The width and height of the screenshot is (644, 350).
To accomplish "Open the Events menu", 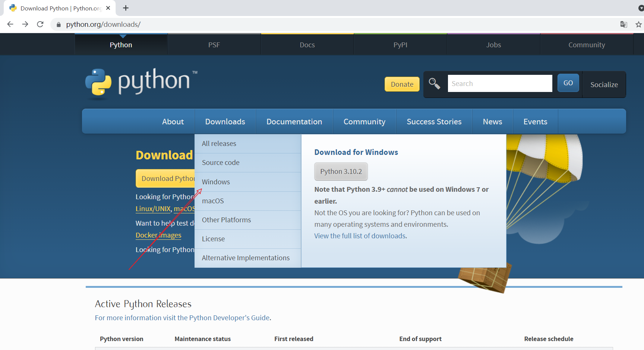I will 536,122.
